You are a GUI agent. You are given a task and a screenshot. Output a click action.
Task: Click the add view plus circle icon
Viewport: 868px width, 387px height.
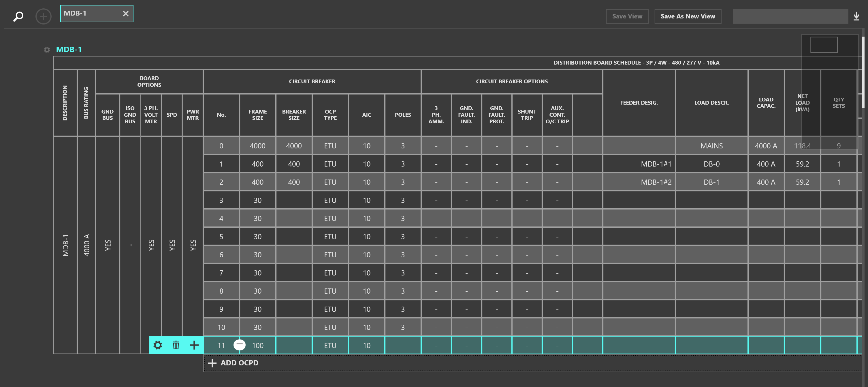point(44,16)
